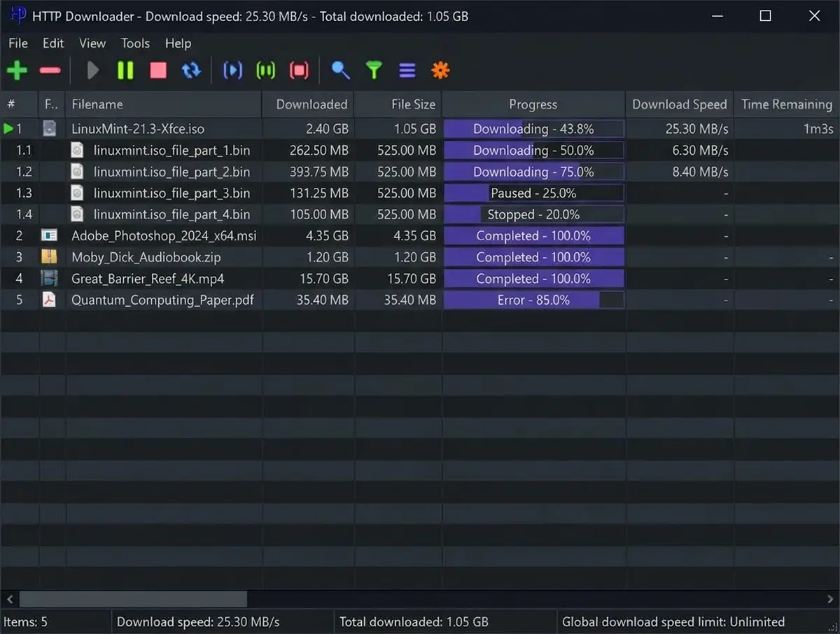840x634 pixels.
Task: Click file icon of linuxmint.iso_file_part_3.bin
Action: pos(78,193)
